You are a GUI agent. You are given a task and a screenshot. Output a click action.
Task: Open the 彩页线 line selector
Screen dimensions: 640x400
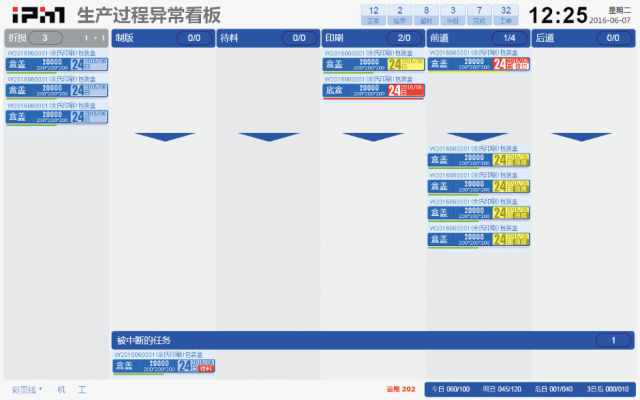coord(27,389)
